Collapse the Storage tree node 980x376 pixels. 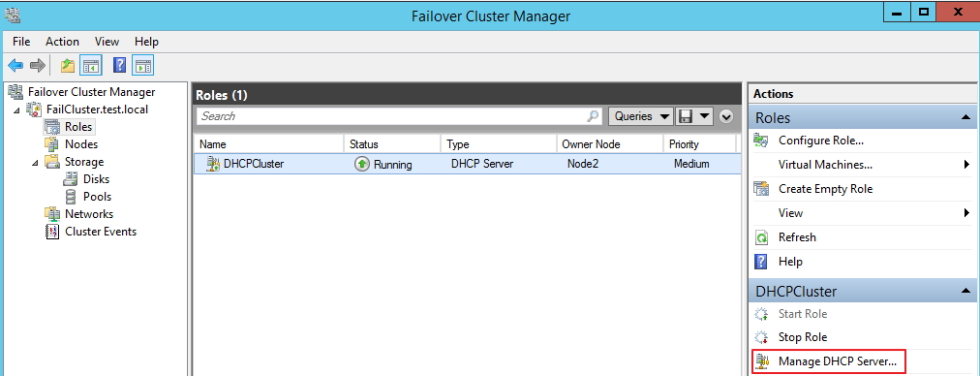click(34, 163)
